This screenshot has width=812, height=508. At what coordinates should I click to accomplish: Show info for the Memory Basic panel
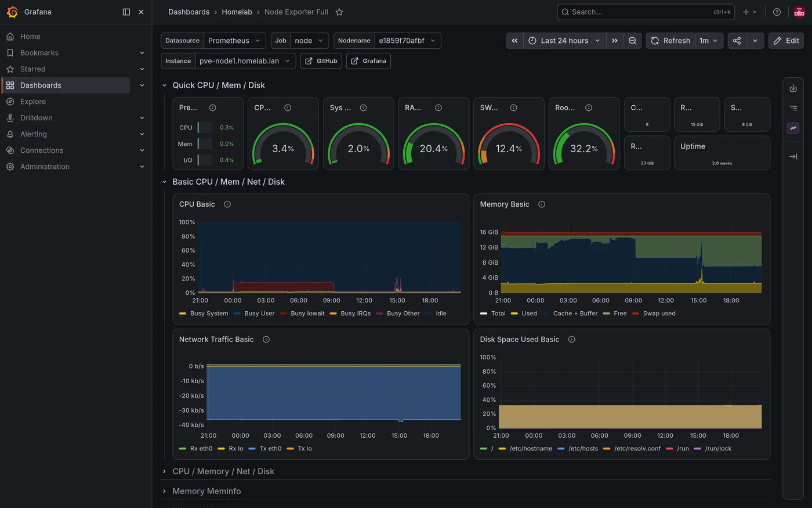[x=542, y=204]
